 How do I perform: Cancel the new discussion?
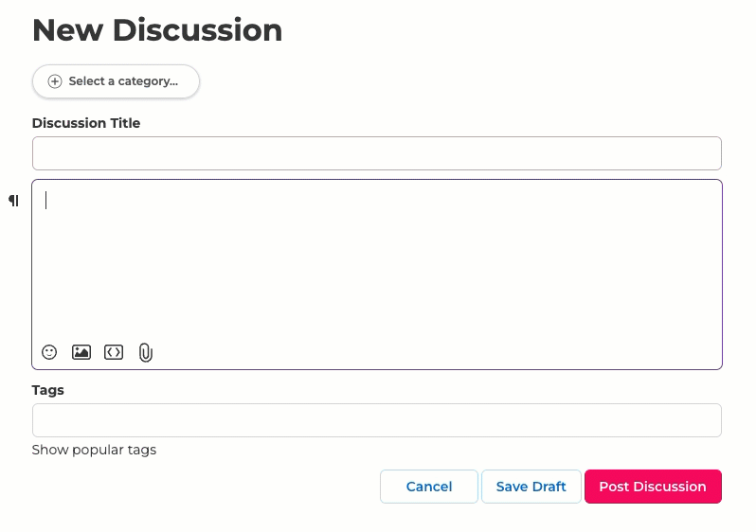click(429, 487)
